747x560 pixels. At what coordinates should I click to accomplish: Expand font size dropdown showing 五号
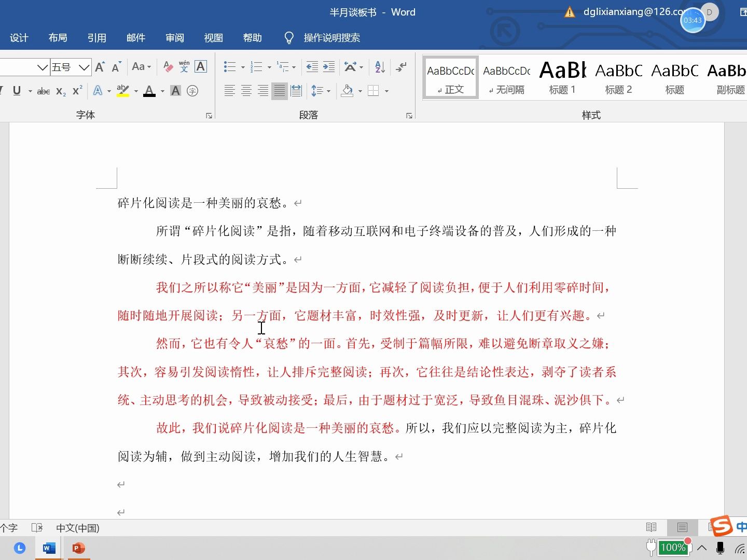click(85, 67)
